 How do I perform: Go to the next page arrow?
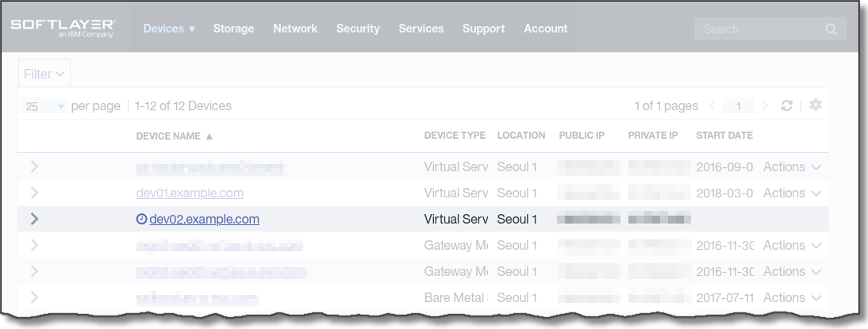pos(765,105)
